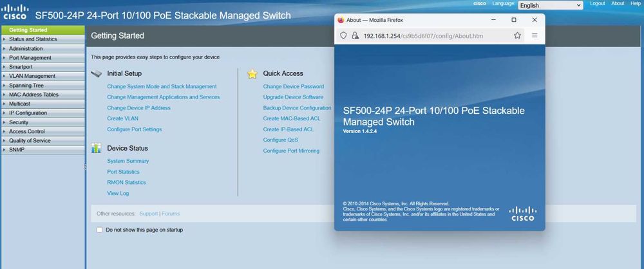The width and height of the screenshot is (644, 269).
Task: Click the Quick Access star icon
Action: 252,73
